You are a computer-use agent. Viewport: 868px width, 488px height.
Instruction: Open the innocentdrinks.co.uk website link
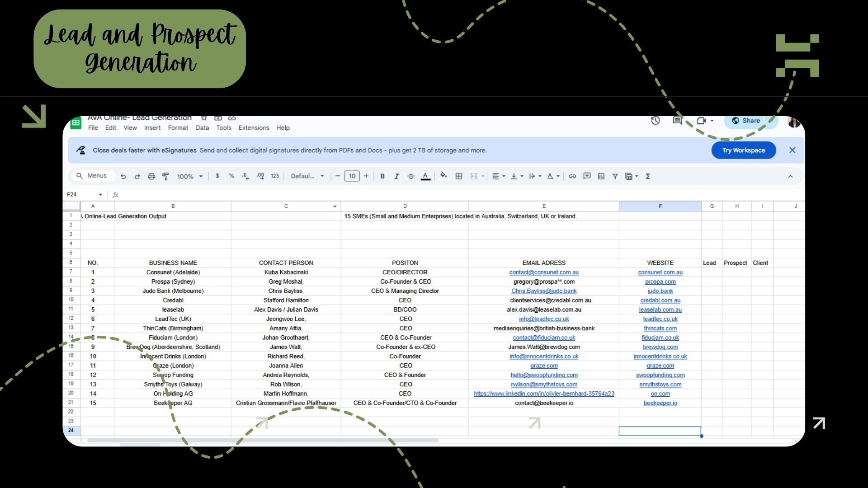point(660,357)
